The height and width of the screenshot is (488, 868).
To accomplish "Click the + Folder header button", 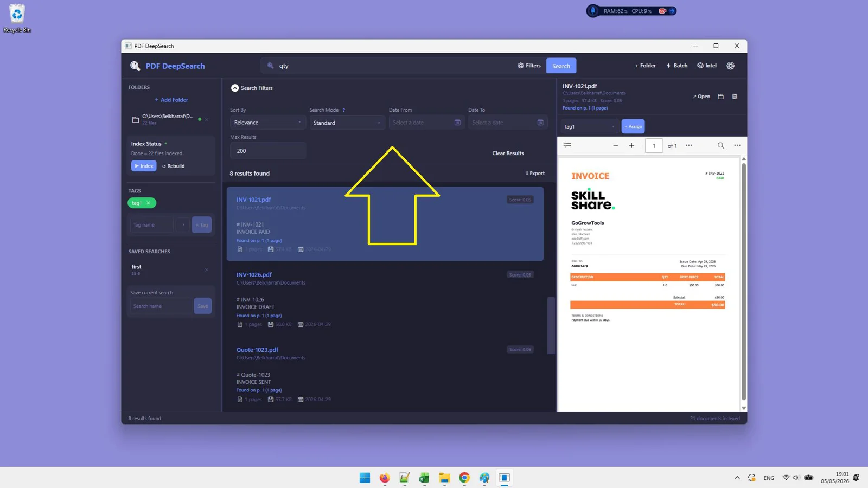I will [x=645, y=66].
